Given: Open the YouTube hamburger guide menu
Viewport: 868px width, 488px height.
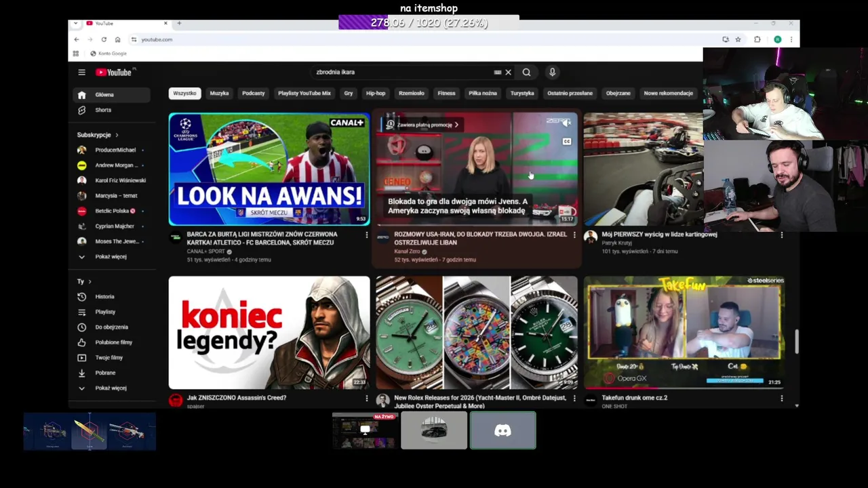Looking at the screenshot, I should tap(81, 73).
